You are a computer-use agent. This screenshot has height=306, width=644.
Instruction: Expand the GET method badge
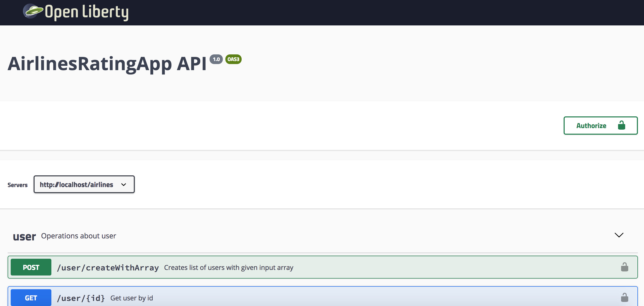pos(31,298)
